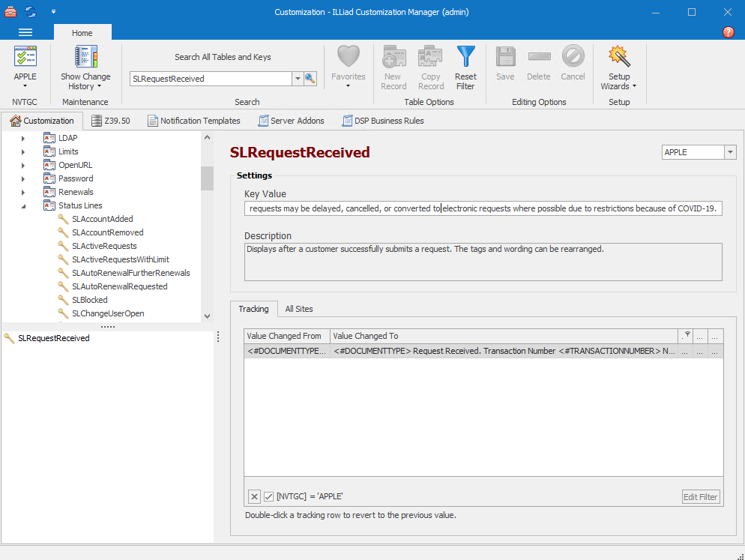Viewport: 745px width, 560px height.
Task: Select SLBlocked key in tree
Action: 89,300
